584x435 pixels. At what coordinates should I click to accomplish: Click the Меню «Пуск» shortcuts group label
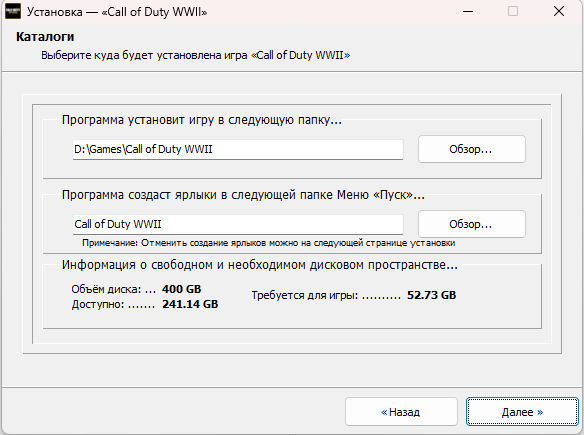(x=243, y=195)
